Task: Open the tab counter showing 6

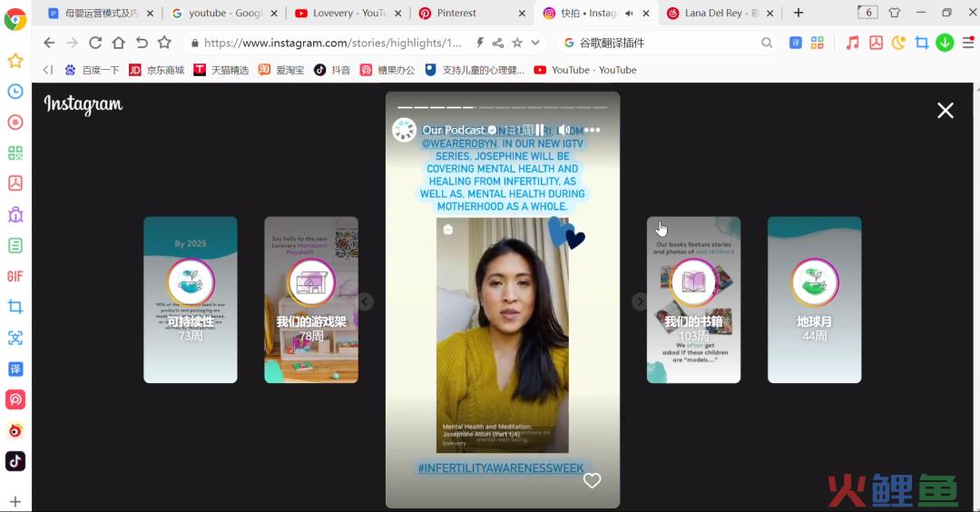Action: coord(868,13)
